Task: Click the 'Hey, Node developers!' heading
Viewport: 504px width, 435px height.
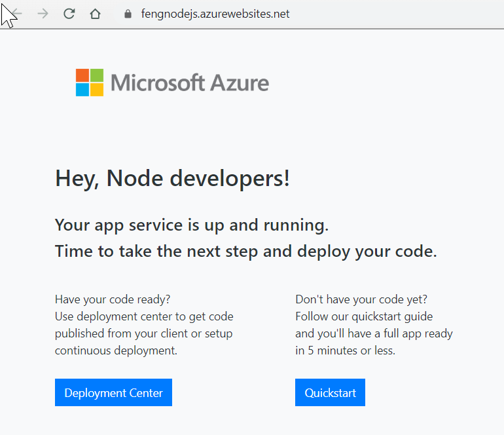Action: (x=172, y=178)
